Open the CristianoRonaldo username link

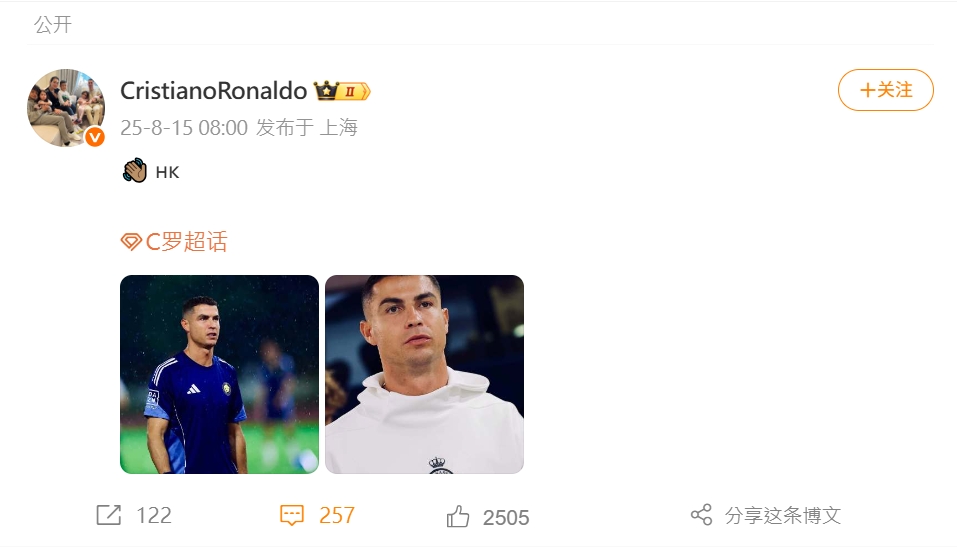(x=213, y=91)
